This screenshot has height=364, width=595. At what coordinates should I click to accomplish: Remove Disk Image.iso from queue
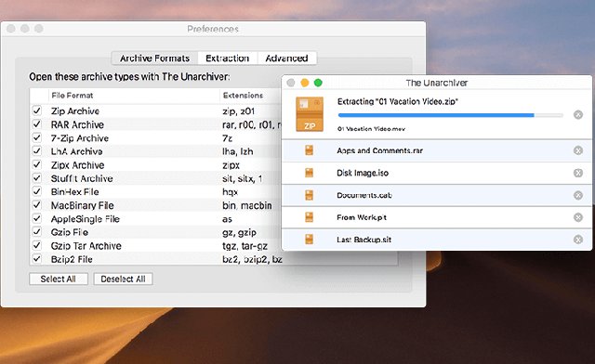pos(578,173)
